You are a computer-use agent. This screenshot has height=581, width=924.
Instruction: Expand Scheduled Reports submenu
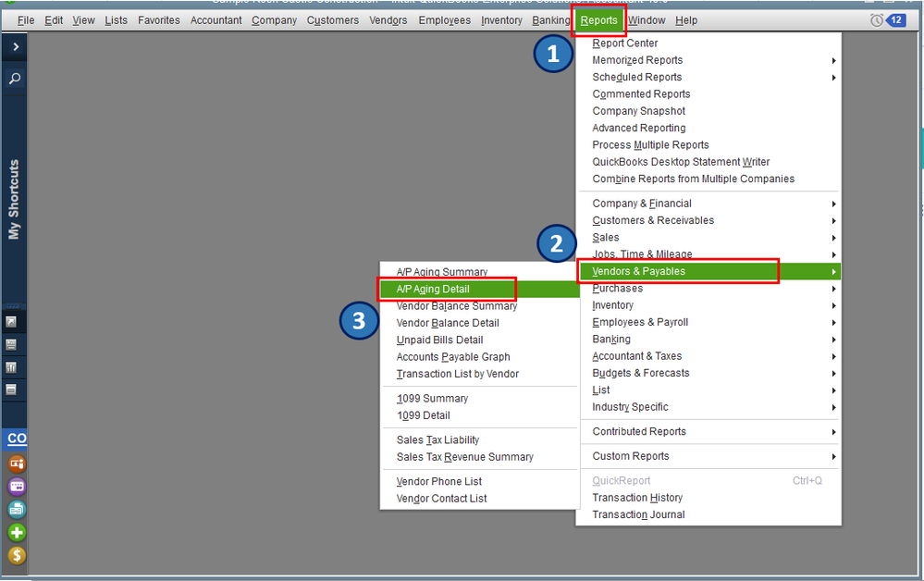708,77
